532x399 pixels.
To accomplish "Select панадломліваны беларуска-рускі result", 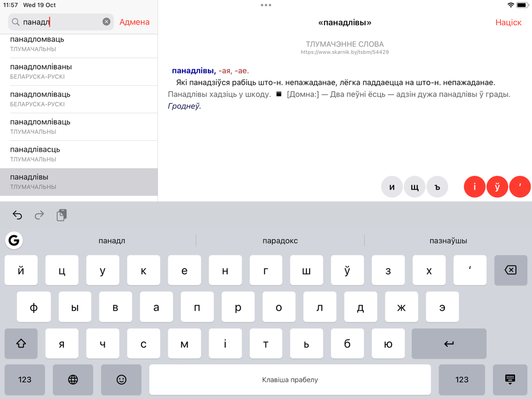I will tap(79, 72).
